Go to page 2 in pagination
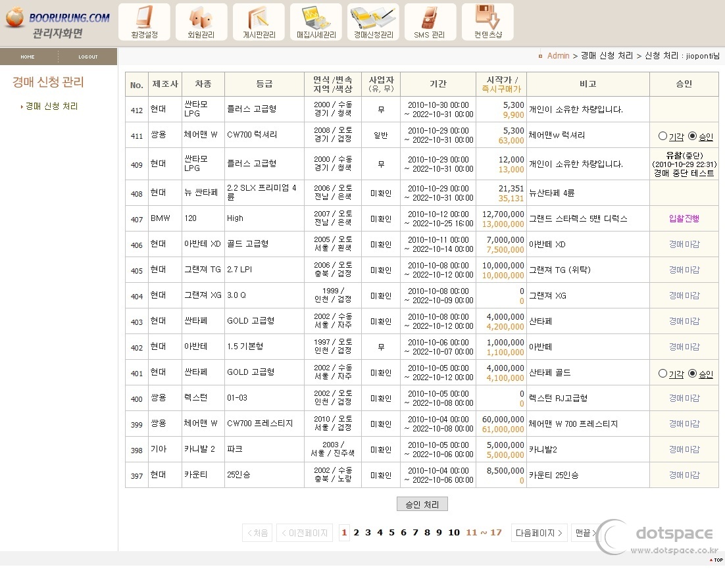The width and height of the screenshot is (725, 588). point(356,533)
